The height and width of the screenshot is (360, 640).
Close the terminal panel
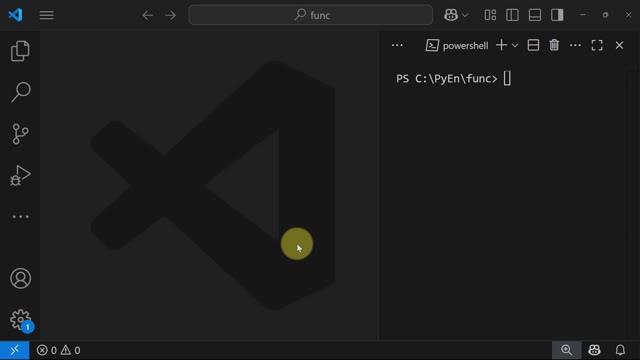point(619,45)
